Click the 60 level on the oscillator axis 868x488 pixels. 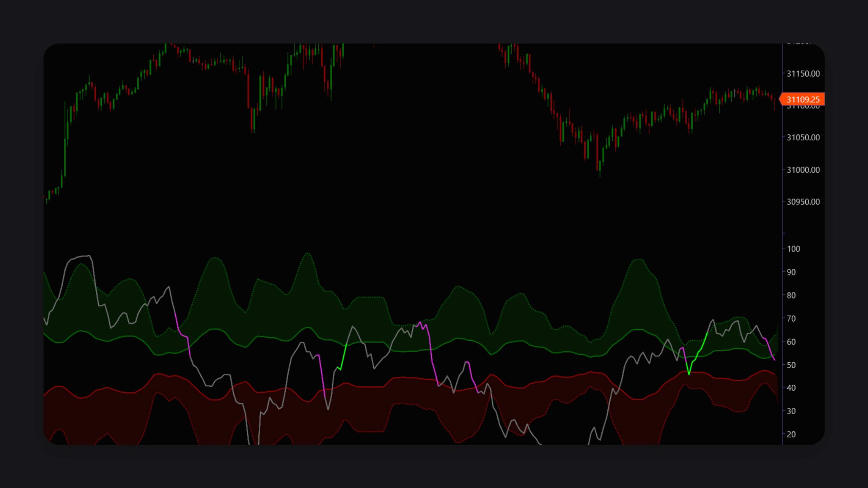(791, 342)
